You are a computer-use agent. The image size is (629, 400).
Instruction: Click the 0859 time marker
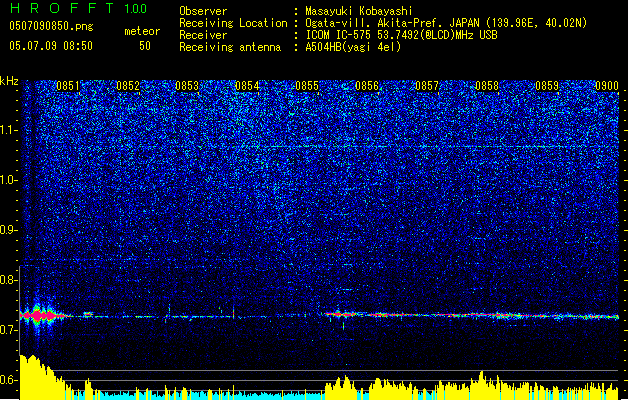coord(547,86)
